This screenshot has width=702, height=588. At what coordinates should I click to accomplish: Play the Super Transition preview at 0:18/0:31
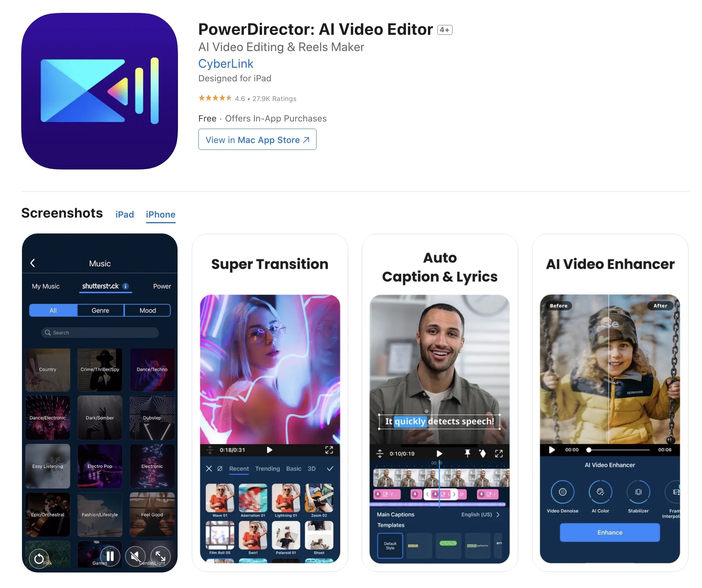(270, 450)
